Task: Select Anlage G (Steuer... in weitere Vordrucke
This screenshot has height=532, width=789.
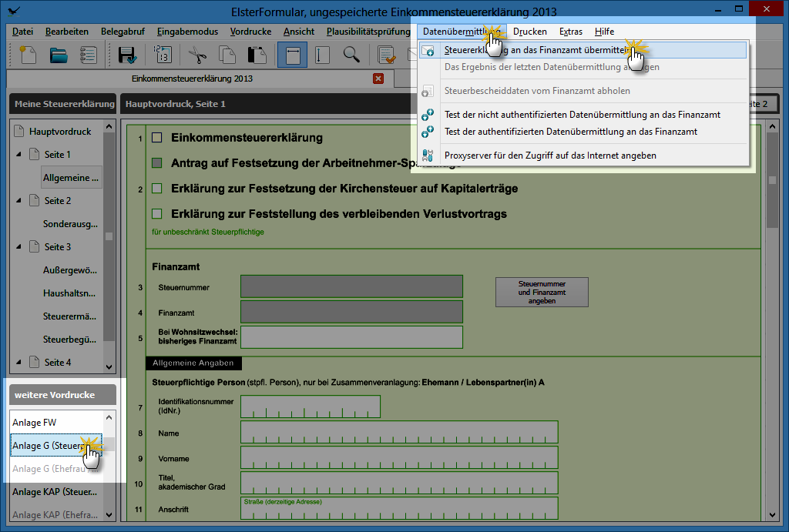Action: coord(56,446)
